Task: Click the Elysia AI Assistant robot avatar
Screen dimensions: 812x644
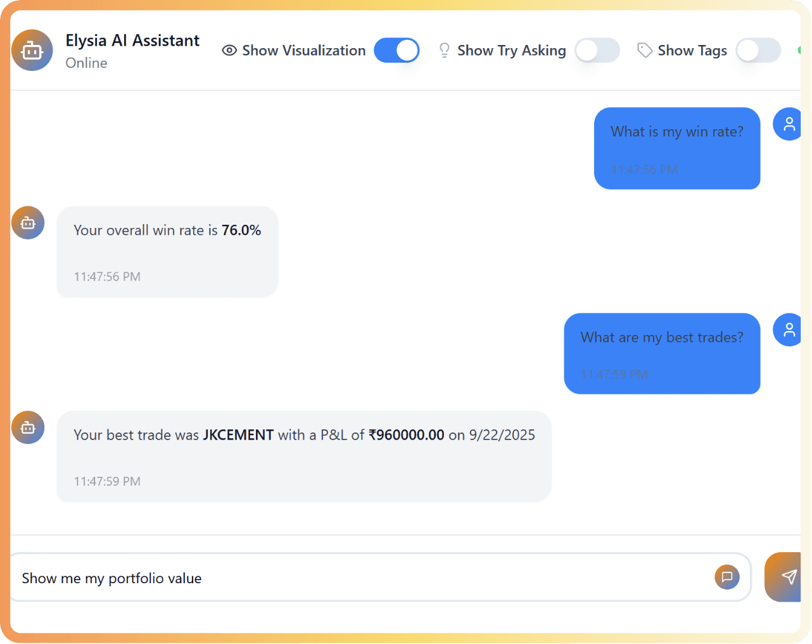Action: [x=32, y=50]
